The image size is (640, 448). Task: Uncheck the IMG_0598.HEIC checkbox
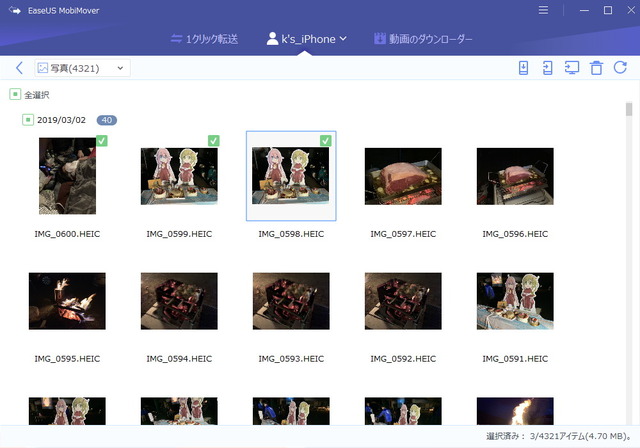[325, 141]
